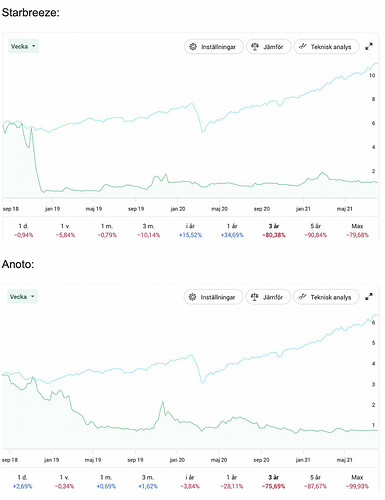Open Teknisk analys for Starbreeze
385x500 pixels.
click(x=326, y=47)
